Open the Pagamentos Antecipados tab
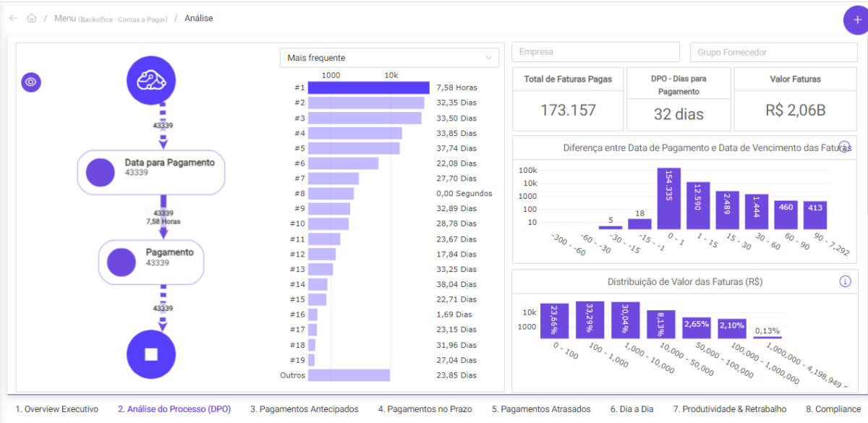Image resolution: width=868 pixels, height=423 pixels. [306, 409]
